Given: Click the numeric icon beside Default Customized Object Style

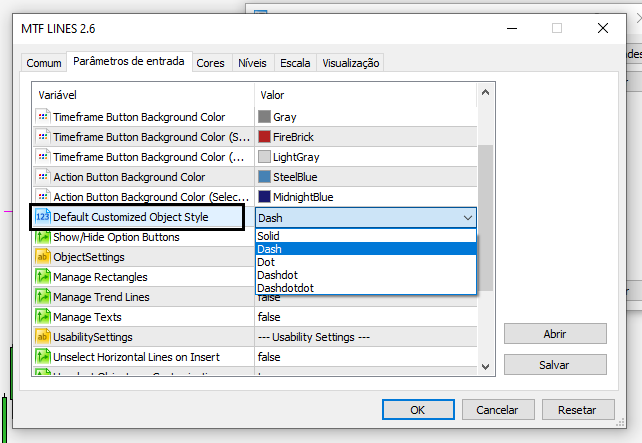Looking at the screenshot, I should (x=42, y=217).
